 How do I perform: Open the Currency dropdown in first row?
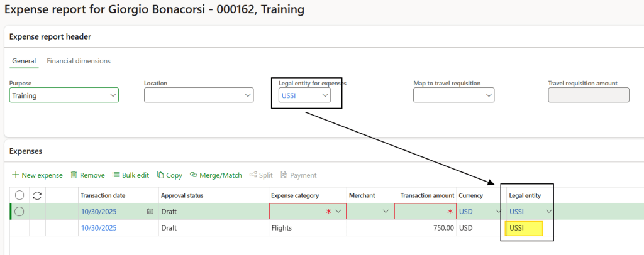(497, 212)
